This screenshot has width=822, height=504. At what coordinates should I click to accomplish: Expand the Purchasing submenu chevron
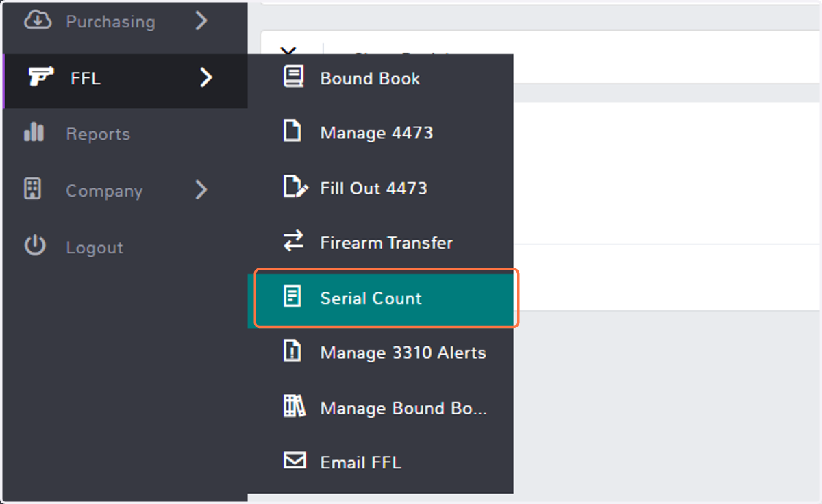(x=201, y=21)
